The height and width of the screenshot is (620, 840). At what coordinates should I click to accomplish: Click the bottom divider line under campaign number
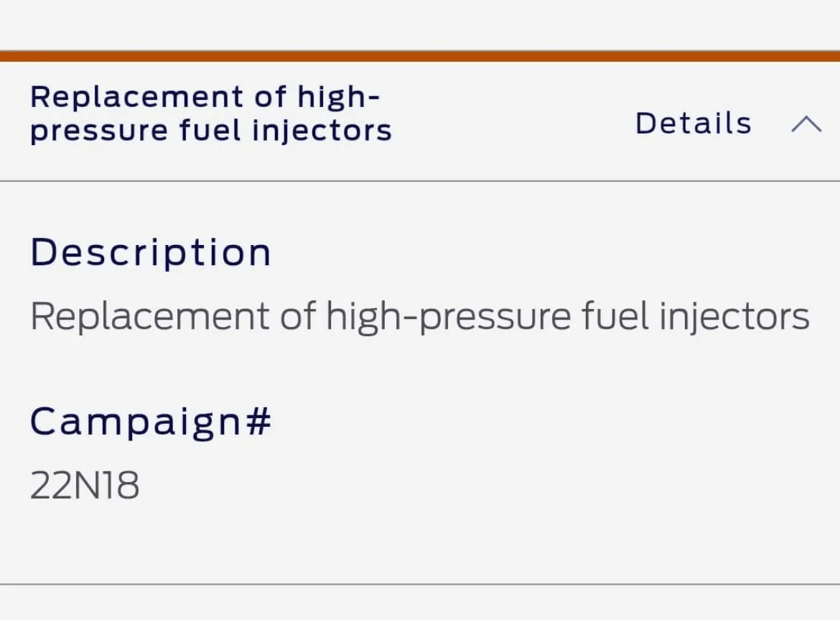click(x=420, y=584)
